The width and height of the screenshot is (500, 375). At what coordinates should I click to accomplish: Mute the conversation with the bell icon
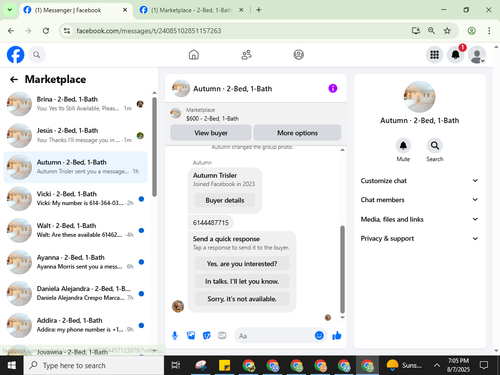tap(403, 146)
